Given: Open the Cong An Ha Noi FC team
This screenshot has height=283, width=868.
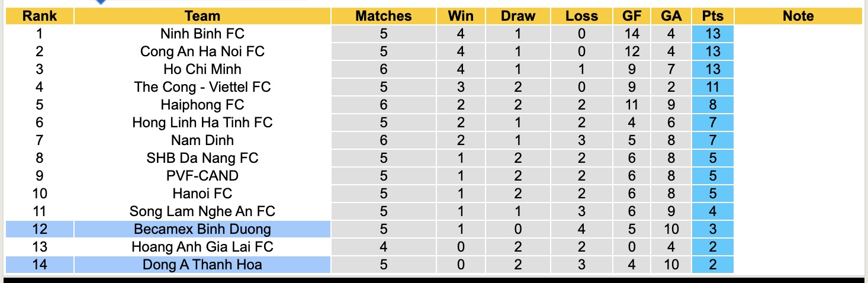Looking at the screenshot, I should pos(202,52).
